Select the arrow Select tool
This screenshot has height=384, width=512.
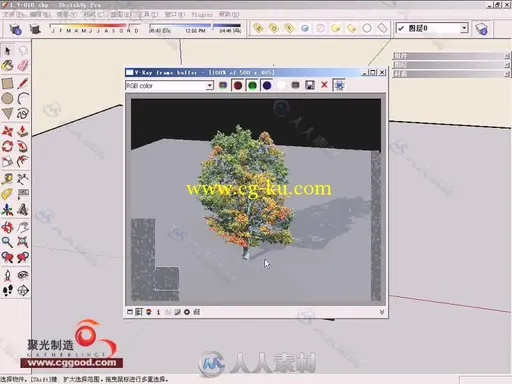(x=7, y=51)
